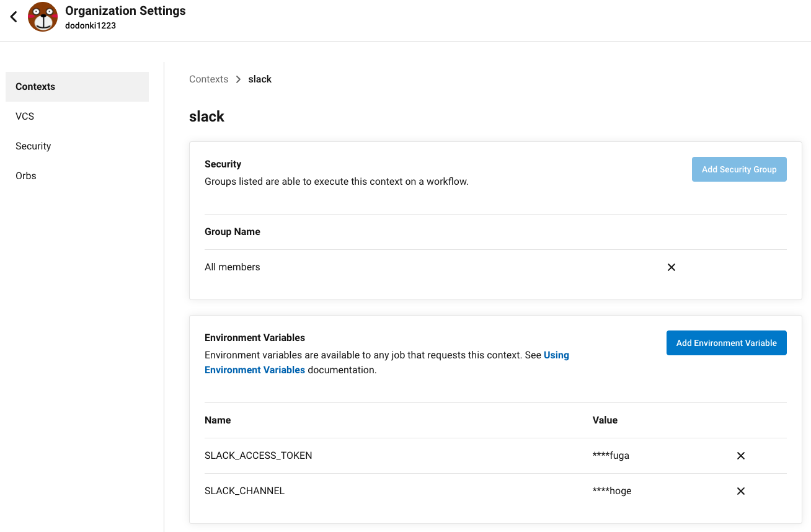
Task: Remove the All members security group
Action: [x=671, y=267]
